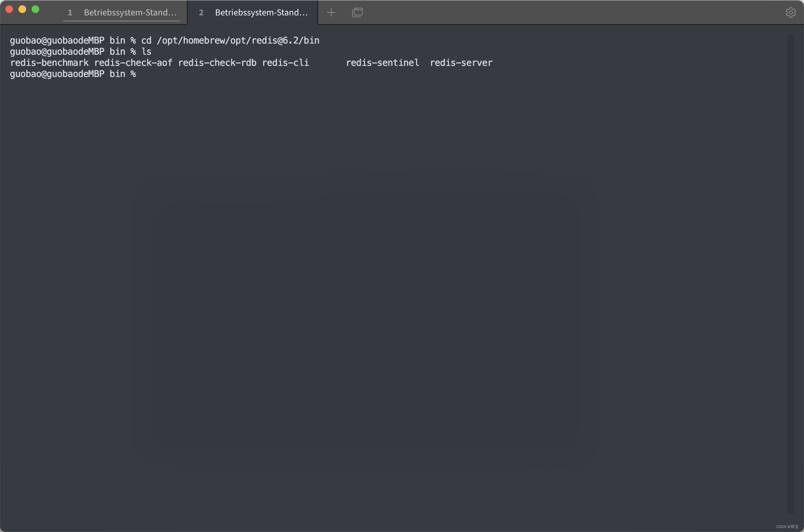
Task: Minimize the window with the yellow button
Action: pos(22,9)
